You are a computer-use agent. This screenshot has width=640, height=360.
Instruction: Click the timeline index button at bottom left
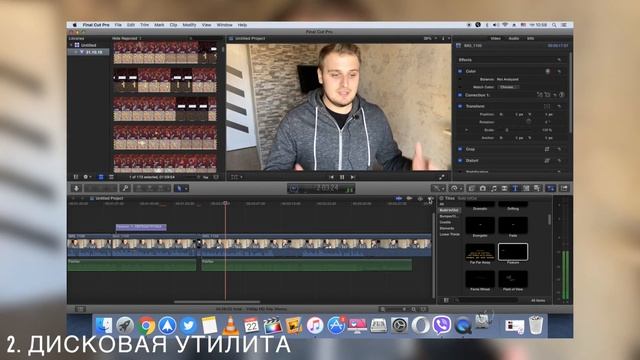pyautogui.click(x=80, y=309)
